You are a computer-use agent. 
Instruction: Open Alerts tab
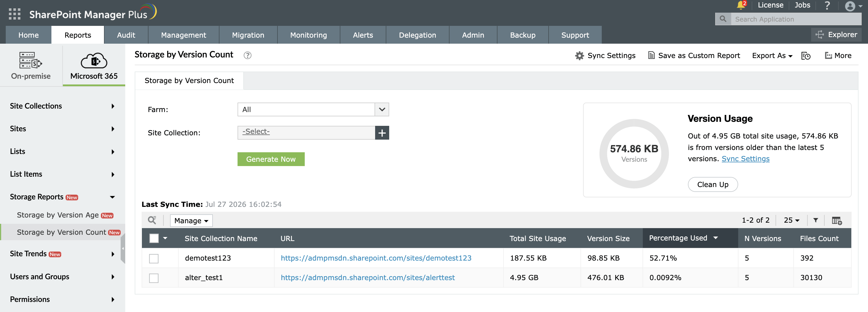pyautogui.click(x=363, y=35)
